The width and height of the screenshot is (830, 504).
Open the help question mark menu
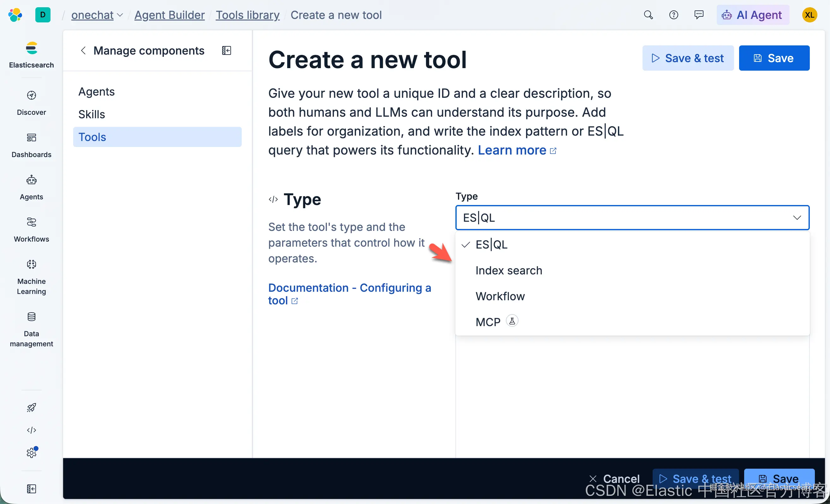click(x=673, y=15)
